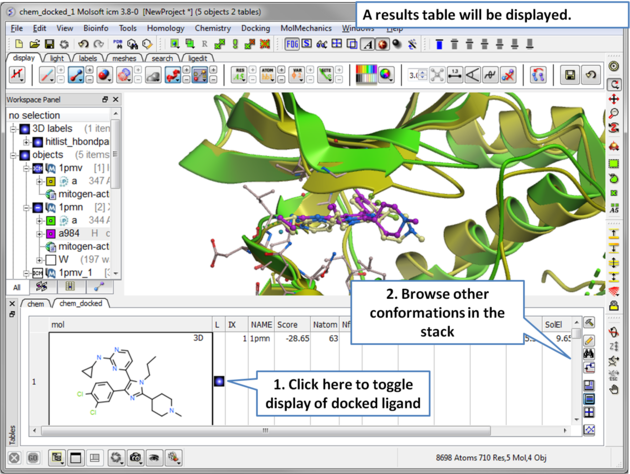630x474 pixels.
Task: Click the binoculars search icon beside table
Action: tap(590, 355)
